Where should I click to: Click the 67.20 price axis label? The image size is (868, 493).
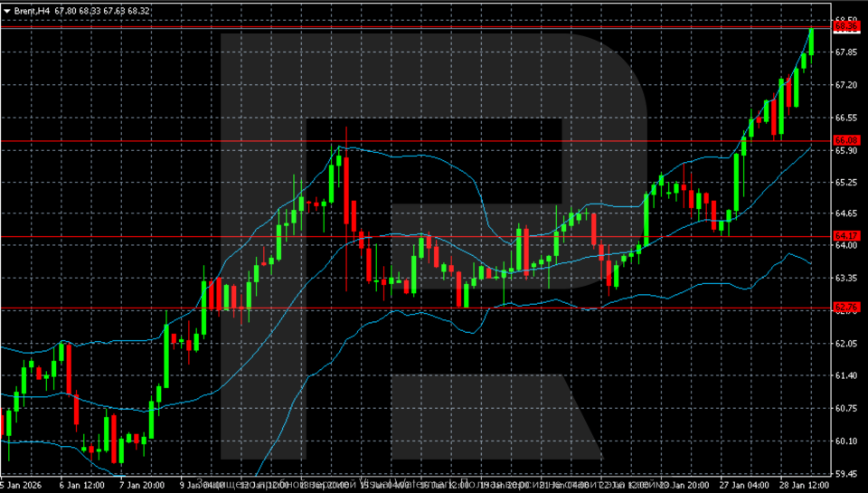click(846, 85)
